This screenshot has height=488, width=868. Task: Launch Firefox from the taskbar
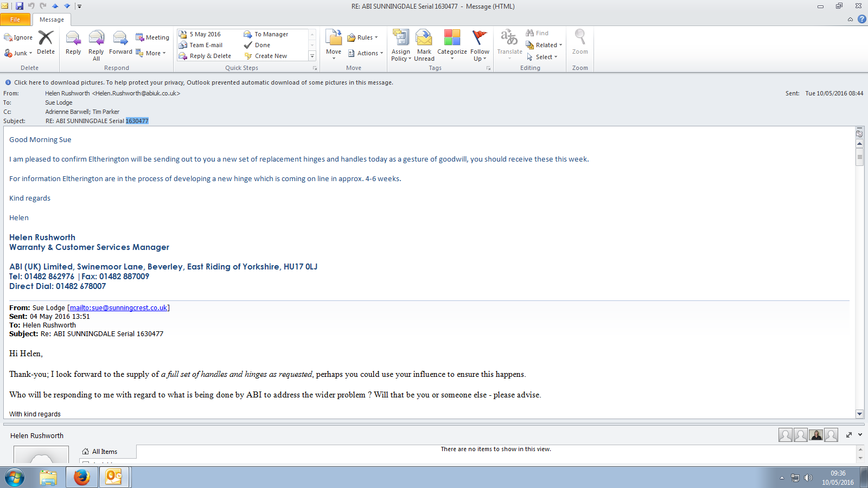pyautogui.click(x=82, y=478)
